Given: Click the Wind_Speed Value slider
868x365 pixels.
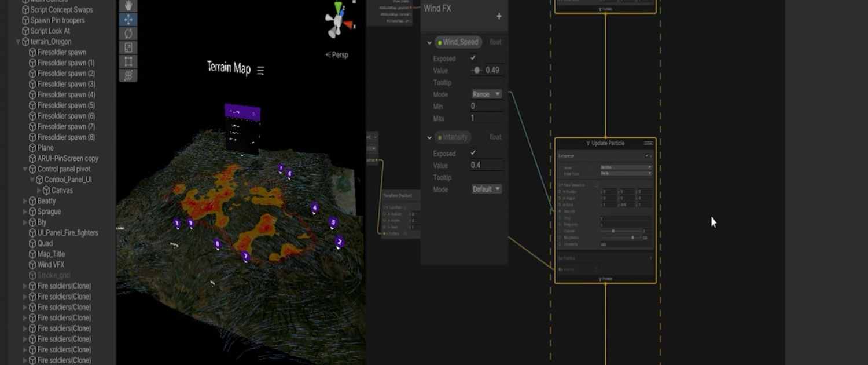Looking at the screenshot, I should click(477, 70).
